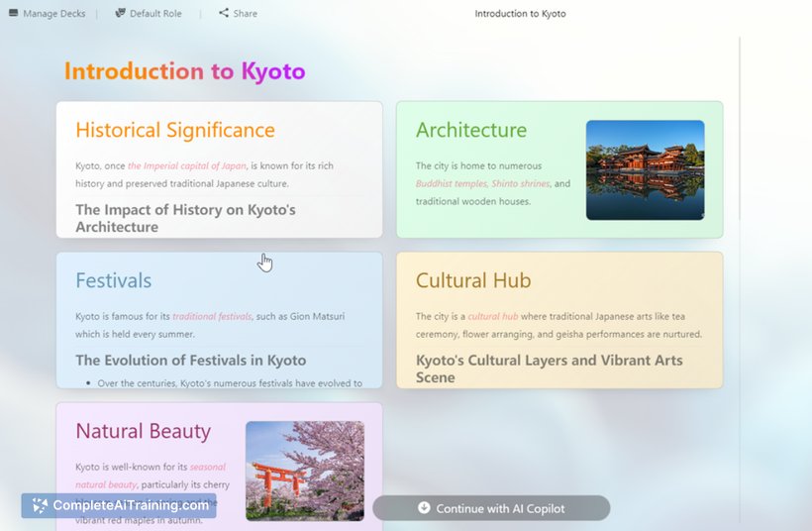Select the Festivals card heading
The width and height of the screenshot is (812, 531).
(x=114, y=280)
